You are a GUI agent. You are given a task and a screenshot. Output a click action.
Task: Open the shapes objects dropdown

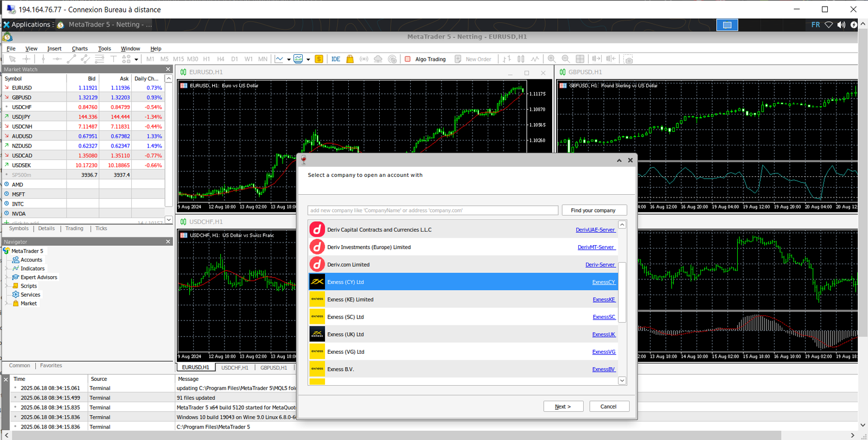click(136, 60)
